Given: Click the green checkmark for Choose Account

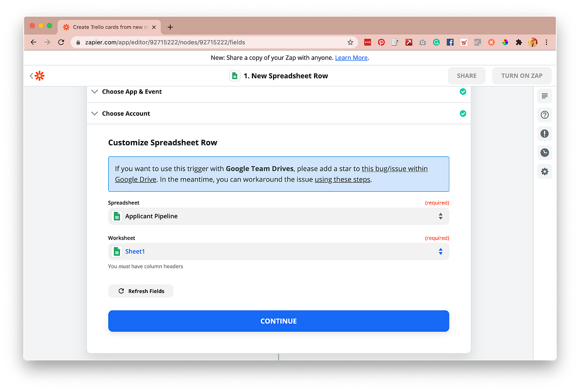Looking at the screenshot, I should [x=463, y=113].
